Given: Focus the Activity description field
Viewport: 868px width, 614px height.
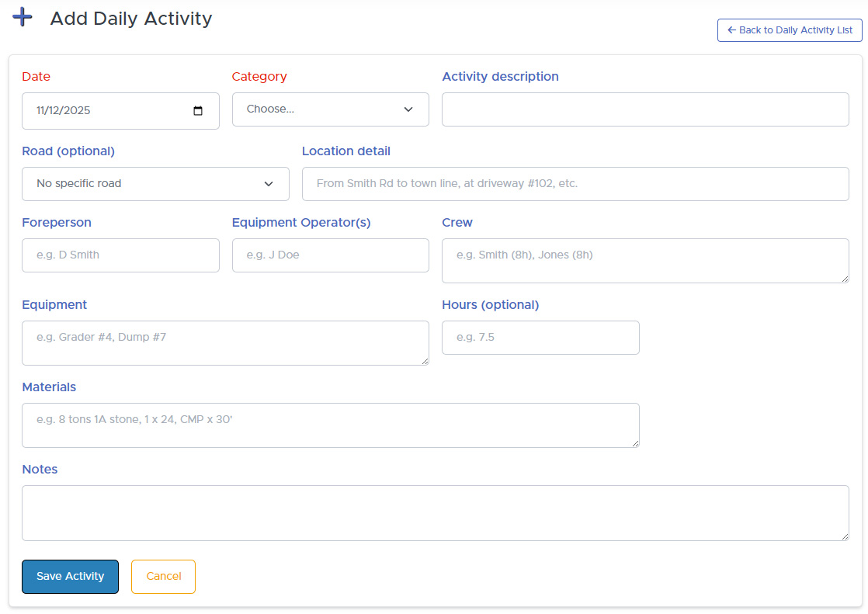Looking at the screenshot, I should [x=644, y=109].
